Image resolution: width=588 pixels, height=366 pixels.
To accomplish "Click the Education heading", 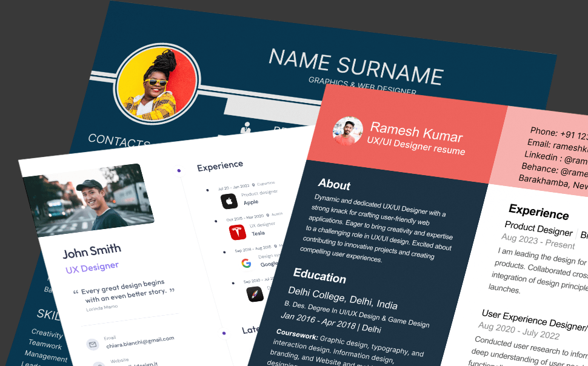I will [319, 276].
